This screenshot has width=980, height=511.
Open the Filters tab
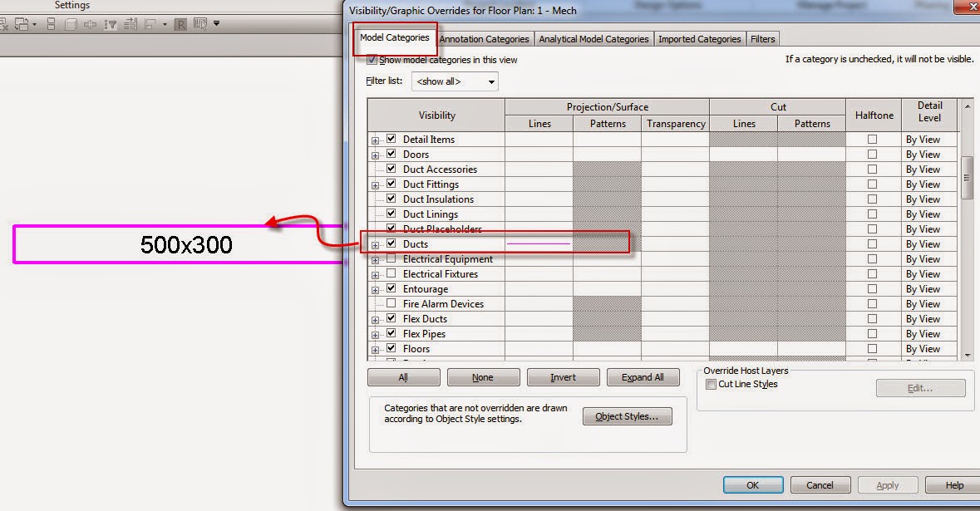pos(762,38)
